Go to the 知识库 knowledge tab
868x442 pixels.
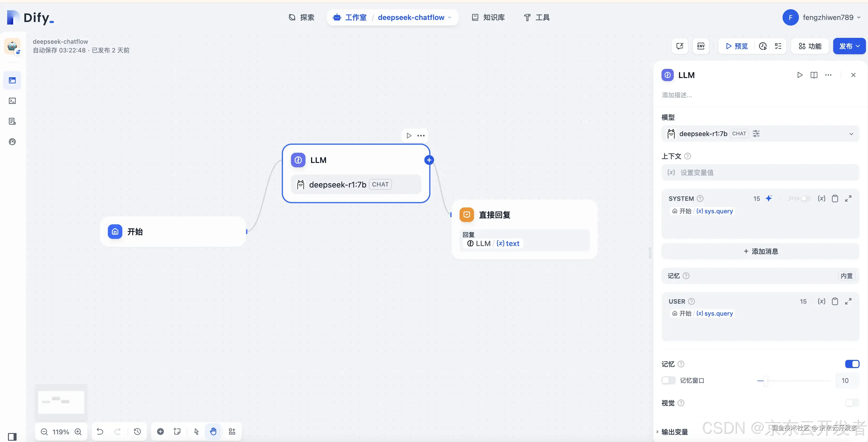click(488, 17)
